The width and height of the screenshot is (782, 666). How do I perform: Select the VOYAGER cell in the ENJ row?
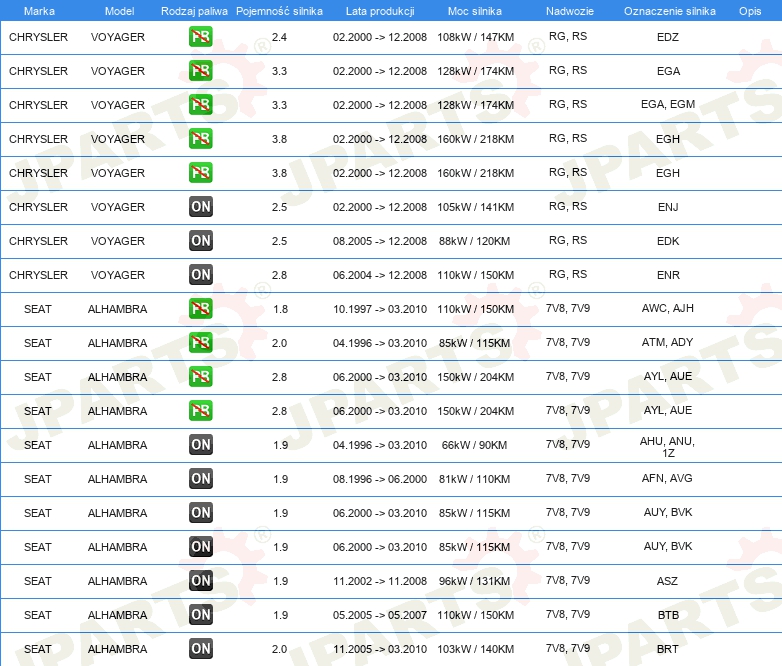tap(118, 207)
